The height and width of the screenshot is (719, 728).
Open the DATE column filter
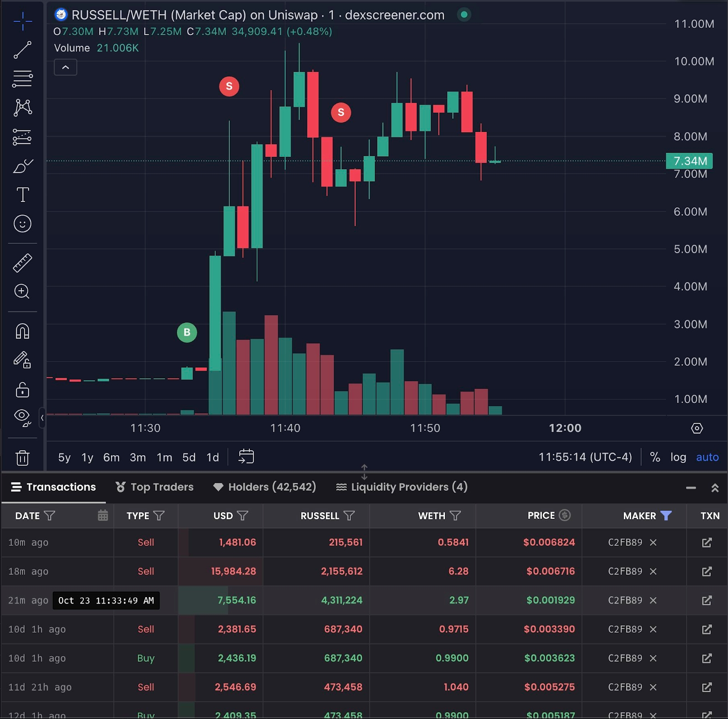(50, 515)
